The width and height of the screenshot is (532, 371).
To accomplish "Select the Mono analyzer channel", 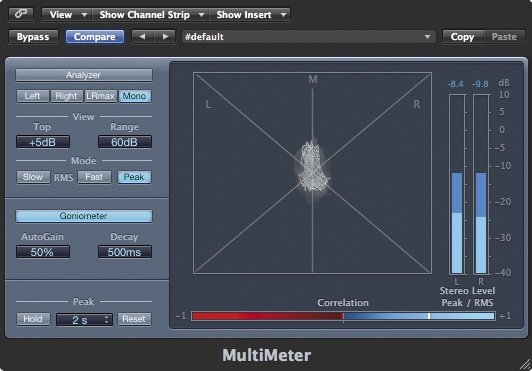I will coord(134,96).
